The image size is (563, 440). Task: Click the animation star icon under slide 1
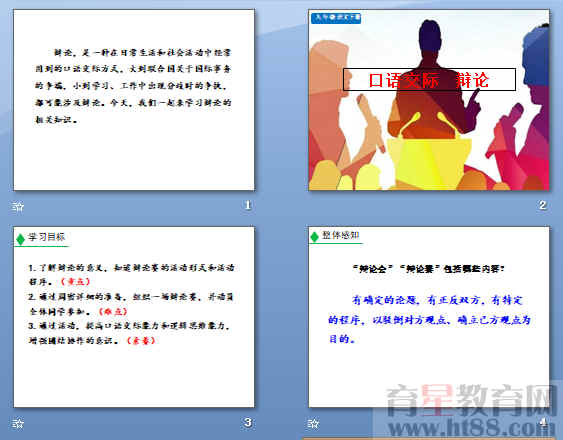coord(18,207)
